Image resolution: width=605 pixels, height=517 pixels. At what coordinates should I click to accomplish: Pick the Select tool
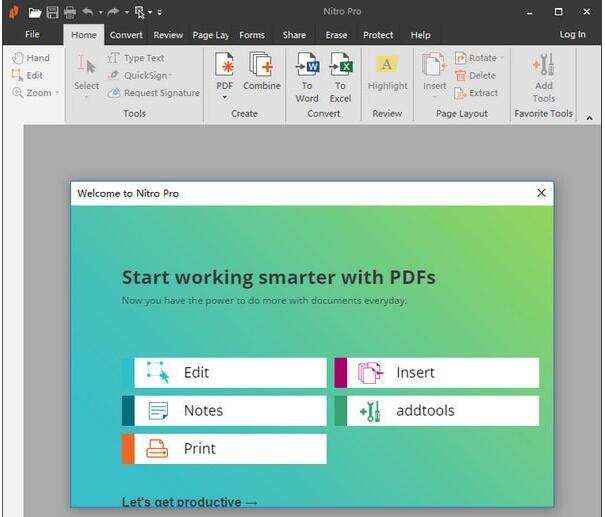pyautogui.click(x=86, y=73)
